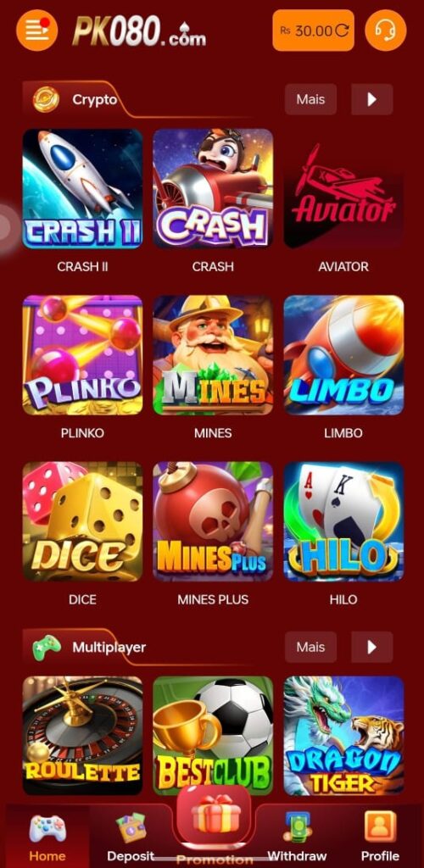Click Mais button in Crypto section

(x=310, y=100)
